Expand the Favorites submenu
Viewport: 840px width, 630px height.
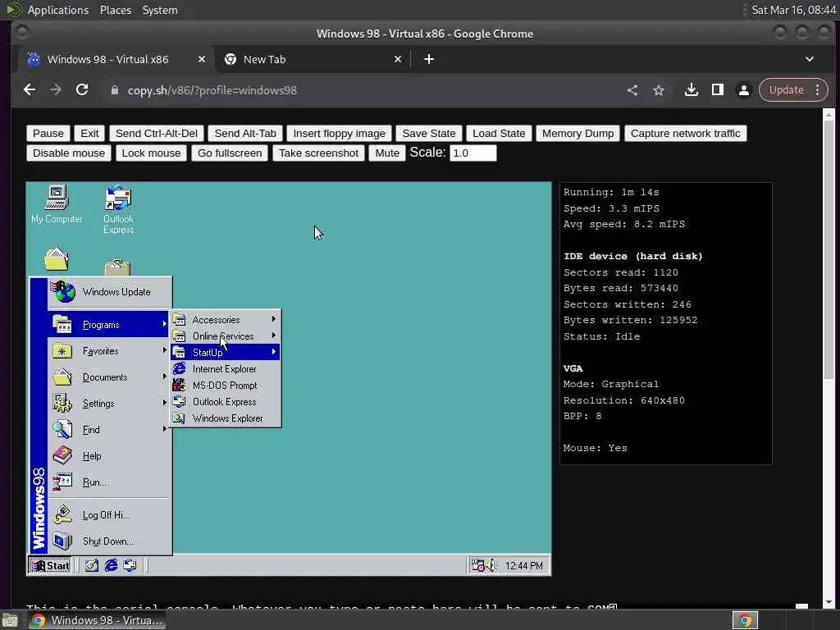[109, 351]
